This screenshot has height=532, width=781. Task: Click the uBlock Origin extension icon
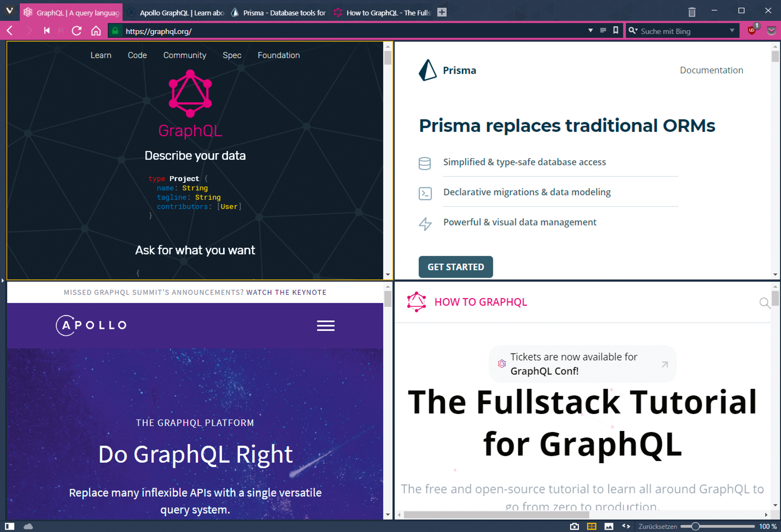point(752,31)
